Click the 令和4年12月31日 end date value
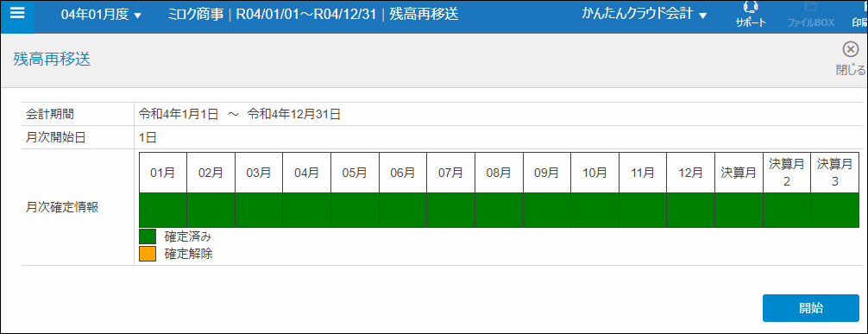The height and width of the screenshot is (334, 868). pos(294,114)
